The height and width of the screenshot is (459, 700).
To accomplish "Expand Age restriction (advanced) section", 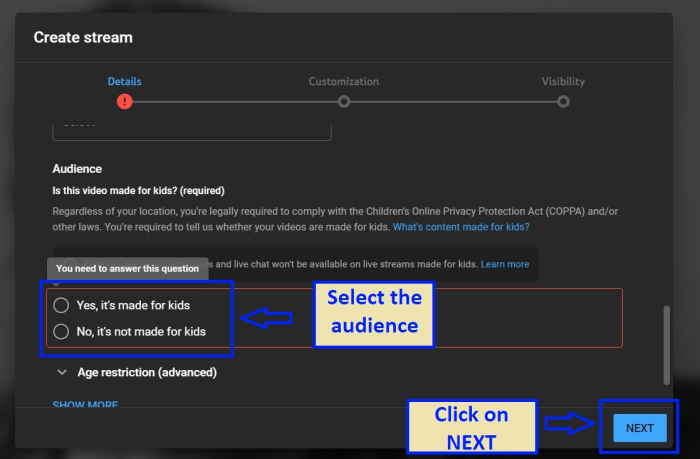I will click(137, 372).
